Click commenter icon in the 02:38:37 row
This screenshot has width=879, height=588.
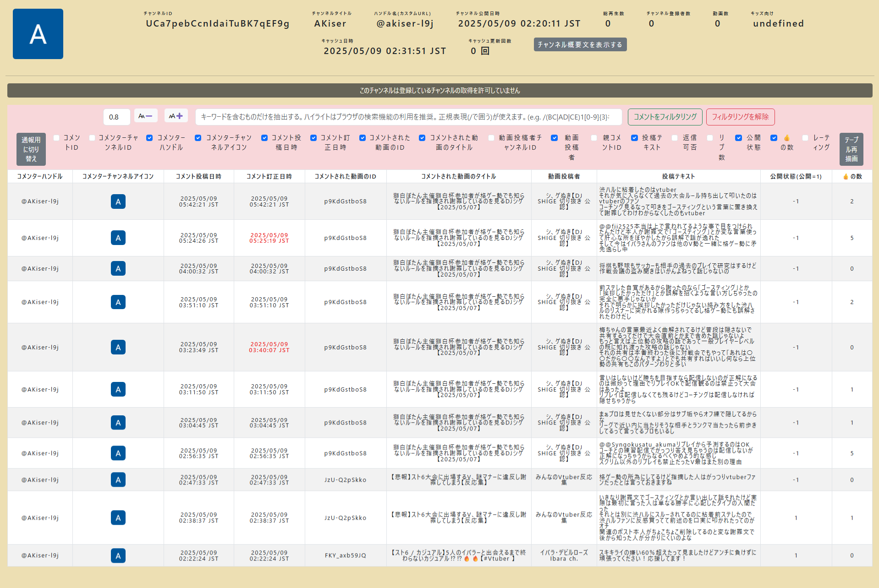click(x=118, y=517)
